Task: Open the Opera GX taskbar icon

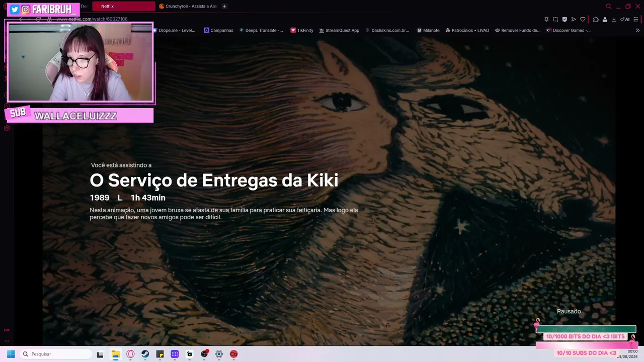Action: pos(131,354)
